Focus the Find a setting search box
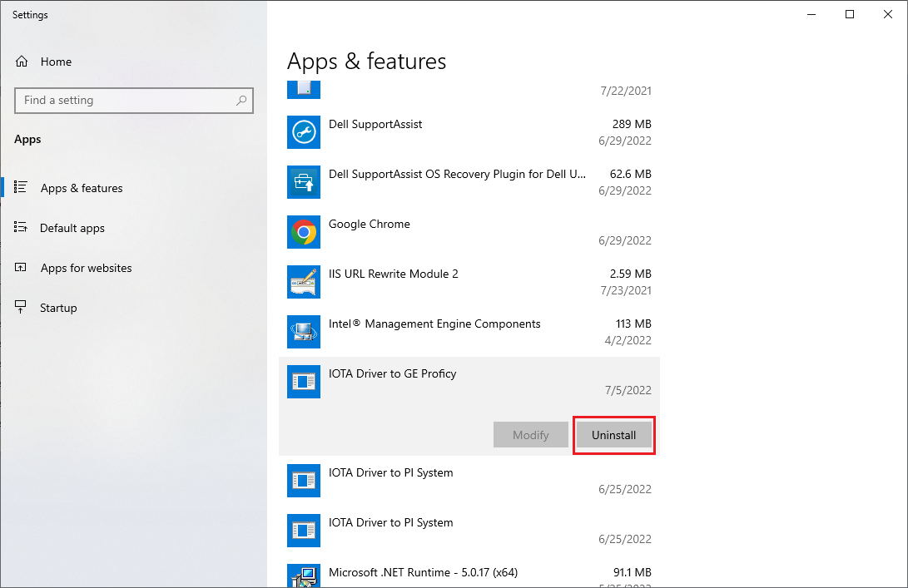908x588 pixels. tap(134, 100)
